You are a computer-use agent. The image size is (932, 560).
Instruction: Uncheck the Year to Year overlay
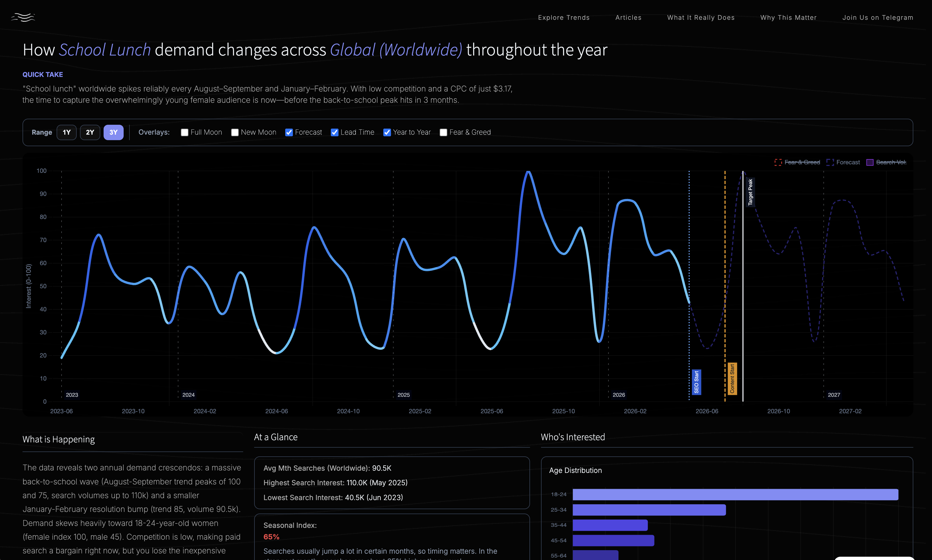(x=387, y=132)
